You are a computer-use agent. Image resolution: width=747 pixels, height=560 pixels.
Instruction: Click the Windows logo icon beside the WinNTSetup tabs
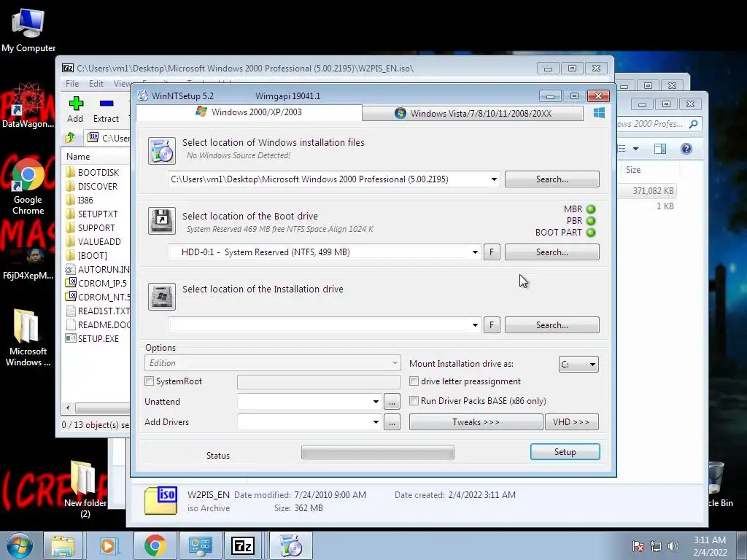pyautogui.click(x=600, y=113)
